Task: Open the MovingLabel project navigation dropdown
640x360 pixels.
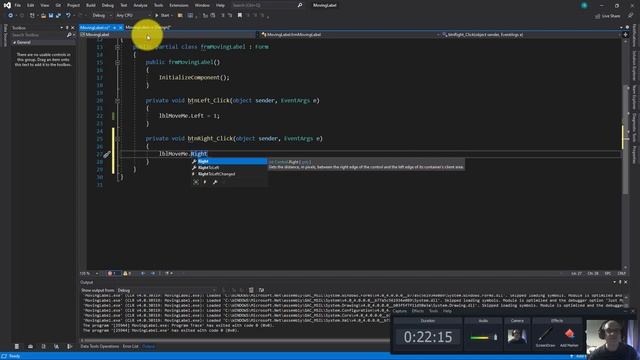Action: 168,35
